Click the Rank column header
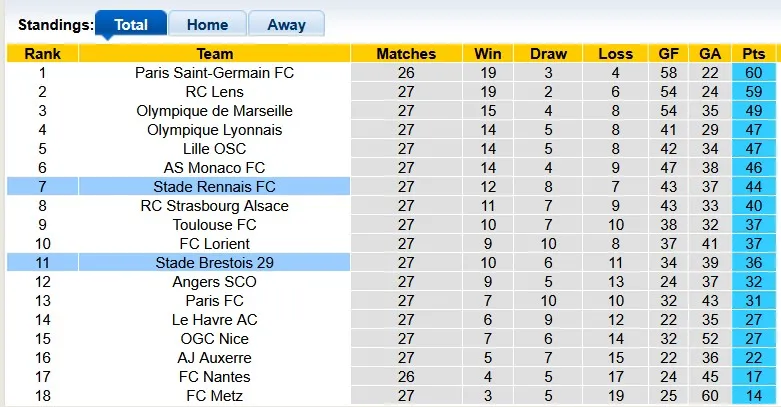The image size is (781, 407). [42, 54]
